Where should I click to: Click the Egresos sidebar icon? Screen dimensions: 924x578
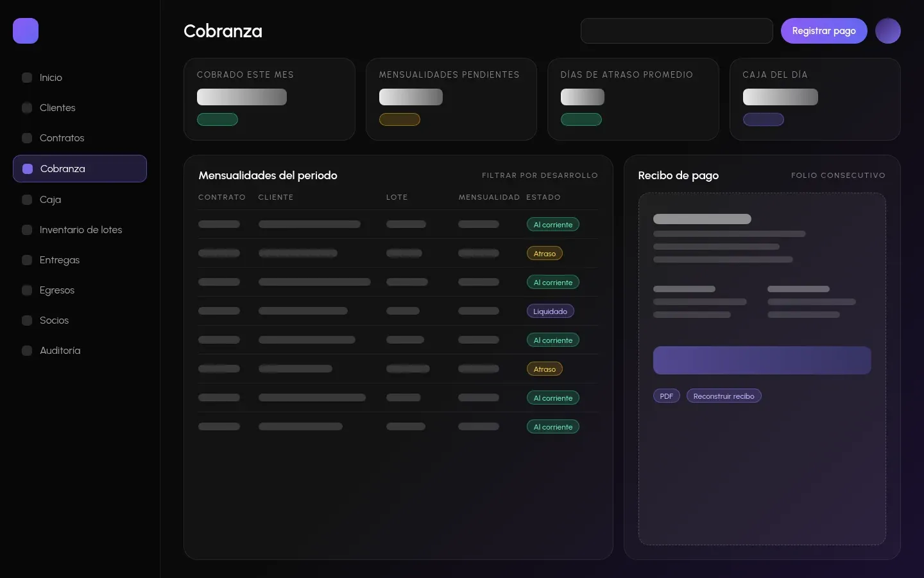coord(27,290)
